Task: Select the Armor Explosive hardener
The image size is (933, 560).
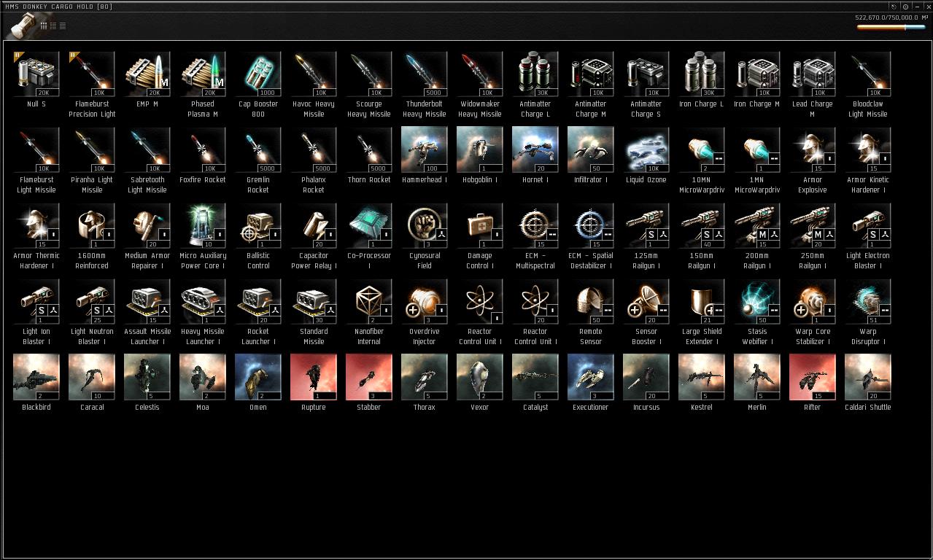Action: (x=813, y=149)
